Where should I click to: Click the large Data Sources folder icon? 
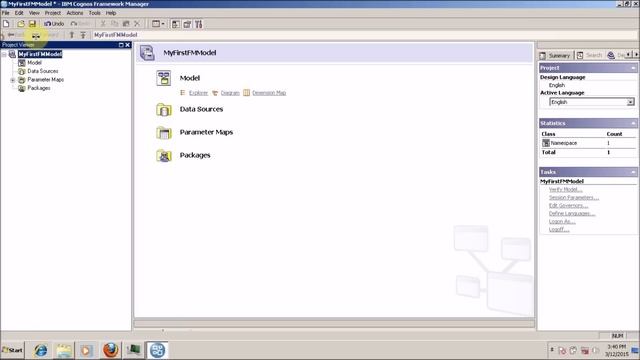click(x=164, y=109)
